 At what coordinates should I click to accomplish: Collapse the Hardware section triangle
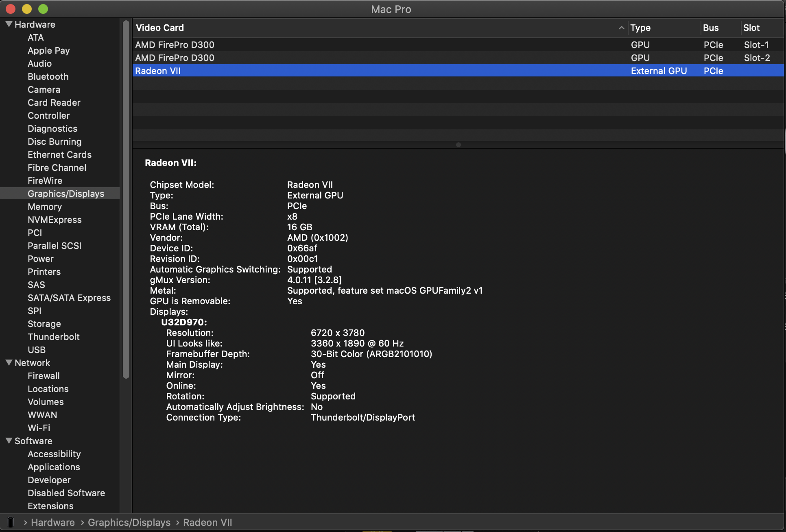click(9, 24)
